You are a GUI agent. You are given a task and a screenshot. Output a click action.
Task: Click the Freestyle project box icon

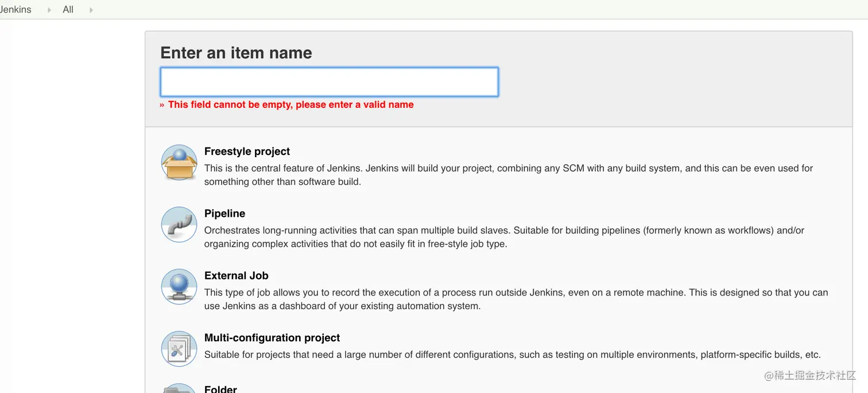pos(179,162)
